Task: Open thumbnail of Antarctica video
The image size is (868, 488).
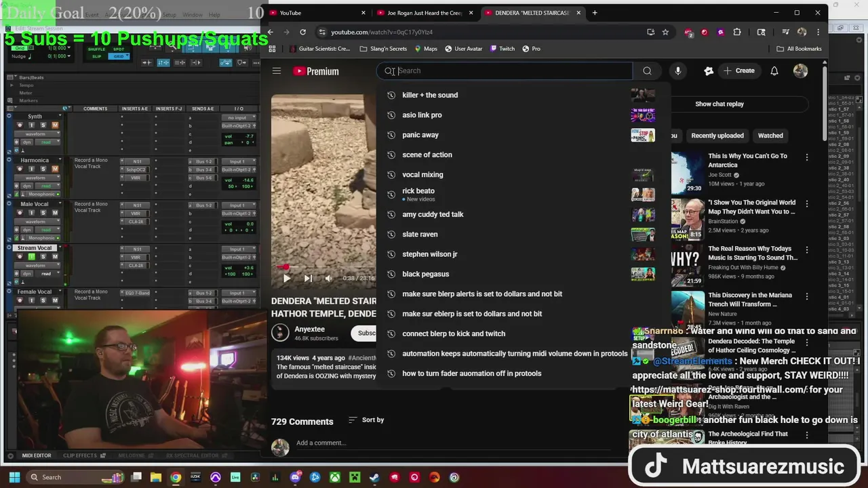Action: pyautogui.click(x=688, y=171)
